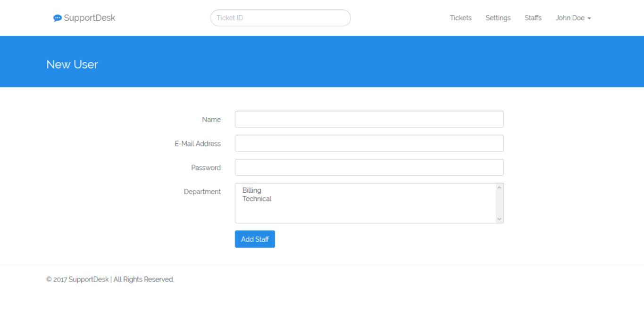Open the Tickets page from navbar

tap(460, 18)
